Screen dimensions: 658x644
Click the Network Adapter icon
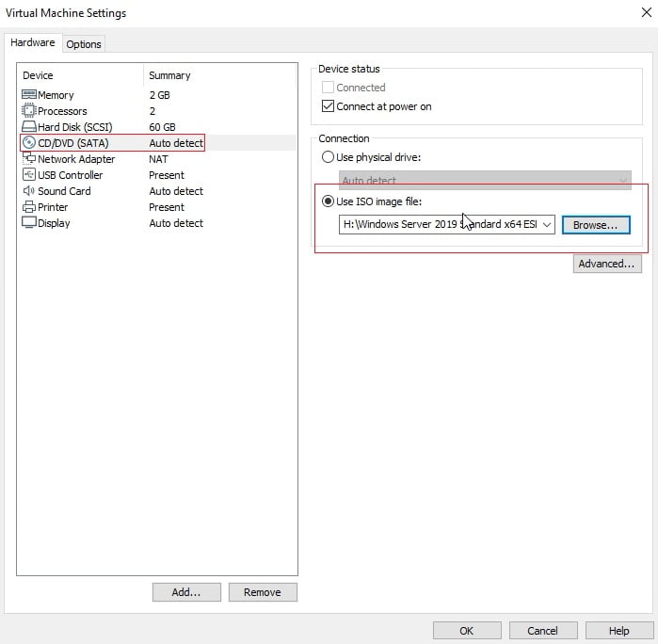pyautogui.click(x=29, y=158)
